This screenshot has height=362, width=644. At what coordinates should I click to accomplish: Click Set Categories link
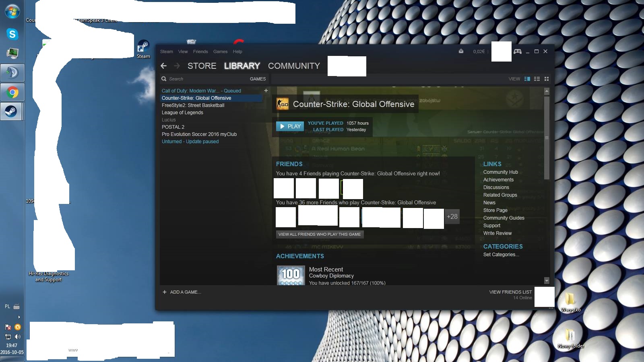[x=501, y=255]
